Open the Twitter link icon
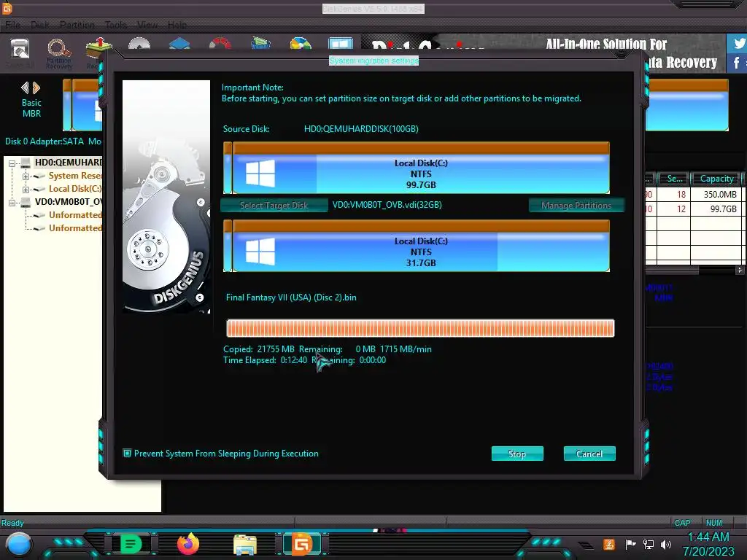 coord(738,43)
